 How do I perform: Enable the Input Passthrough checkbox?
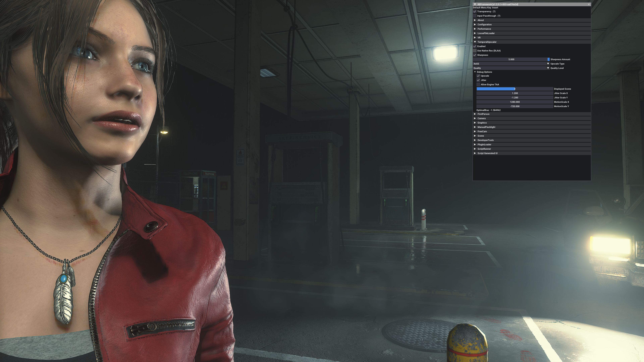click(x=475, y=16)
